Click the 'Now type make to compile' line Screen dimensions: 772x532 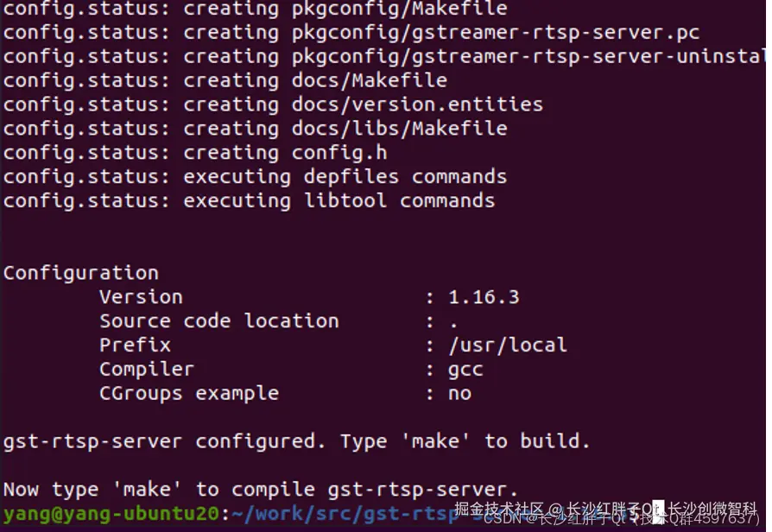pos(261,491)
